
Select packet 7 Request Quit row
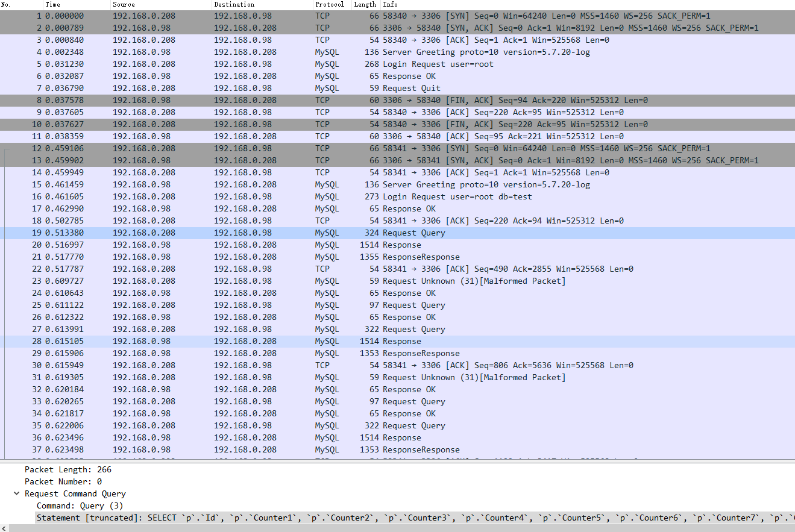click(397, 88)
